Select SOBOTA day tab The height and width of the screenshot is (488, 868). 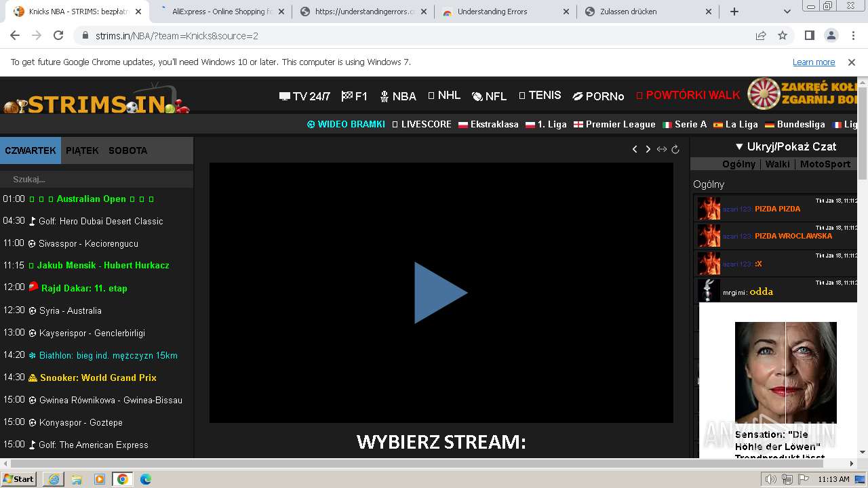tap(127, 150)
